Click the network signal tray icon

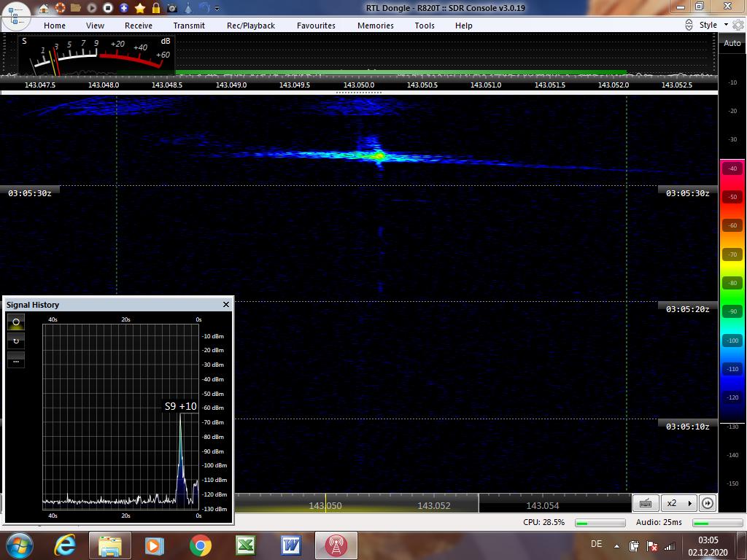coord(670,546)
